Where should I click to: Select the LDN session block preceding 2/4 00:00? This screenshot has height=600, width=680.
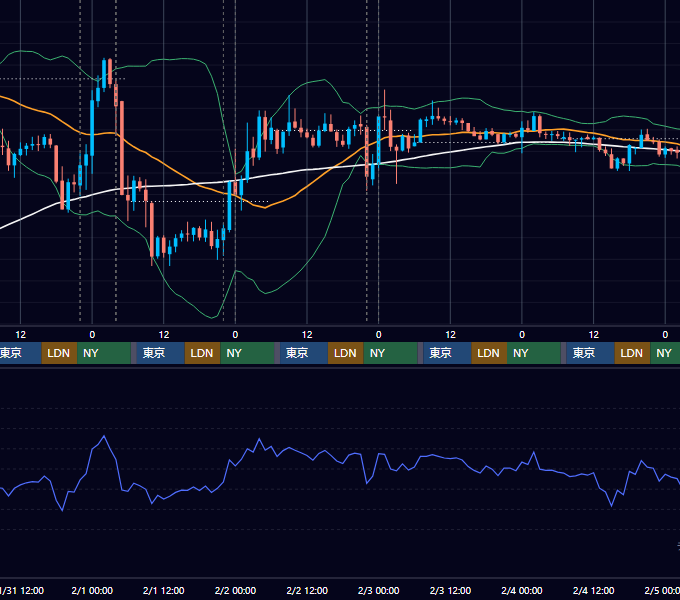pos(489,353)
